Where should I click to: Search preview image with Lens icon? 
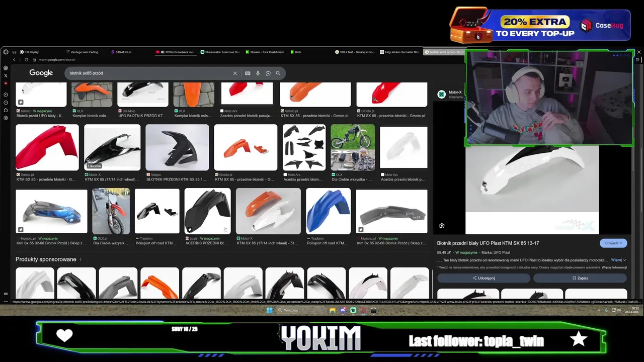tap(442, 226)
